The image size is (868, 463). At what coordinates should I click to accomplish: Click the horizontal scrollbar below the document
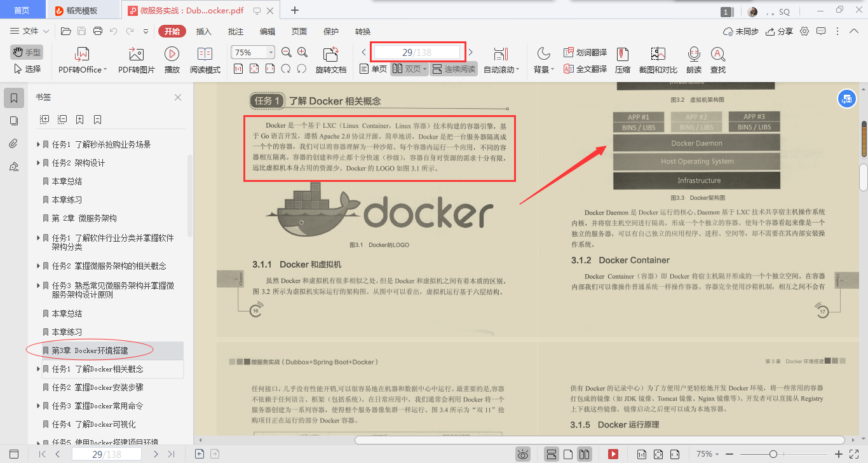point(599,439)
